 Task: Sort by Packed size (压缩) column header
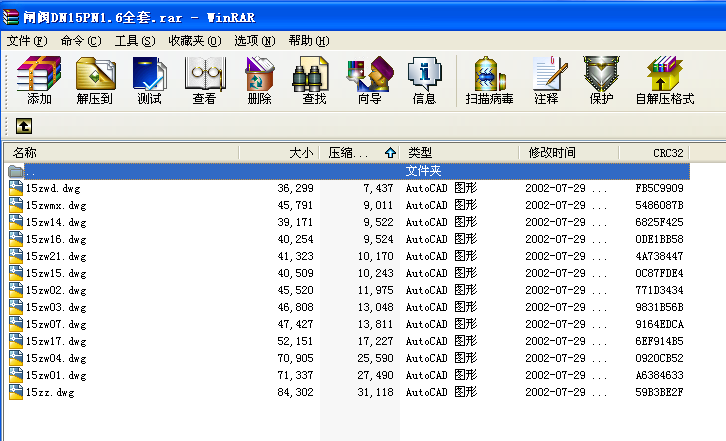tap(360, 152)
